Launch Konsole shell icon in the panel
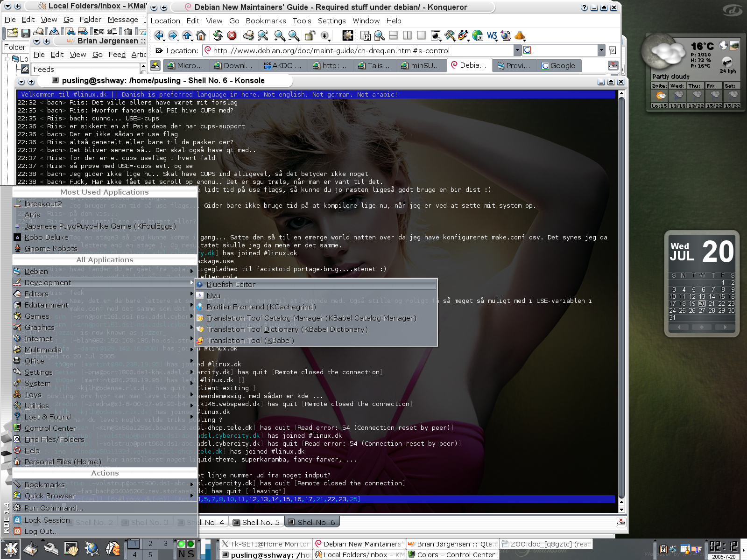747x560 pixels. 71,549
